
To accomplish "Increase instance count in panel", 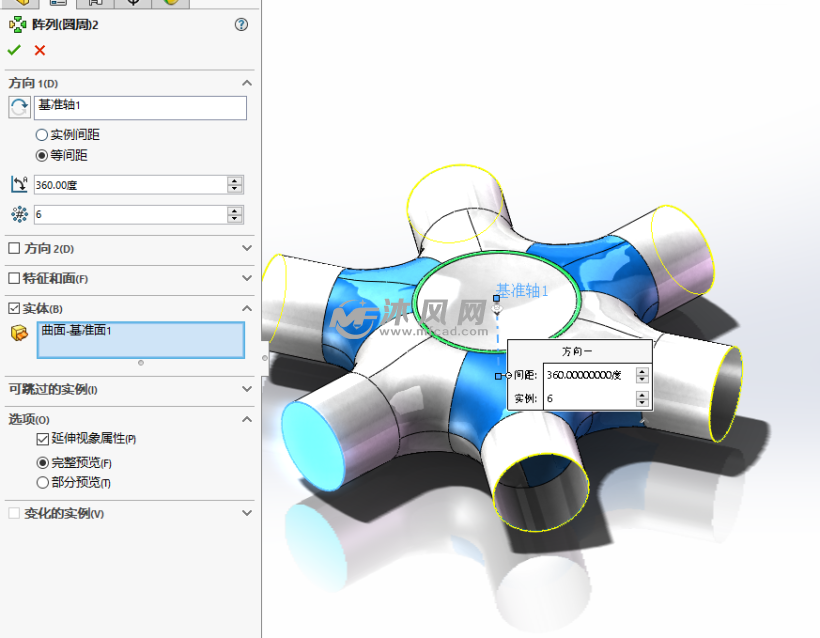I will tap(235, 211).
